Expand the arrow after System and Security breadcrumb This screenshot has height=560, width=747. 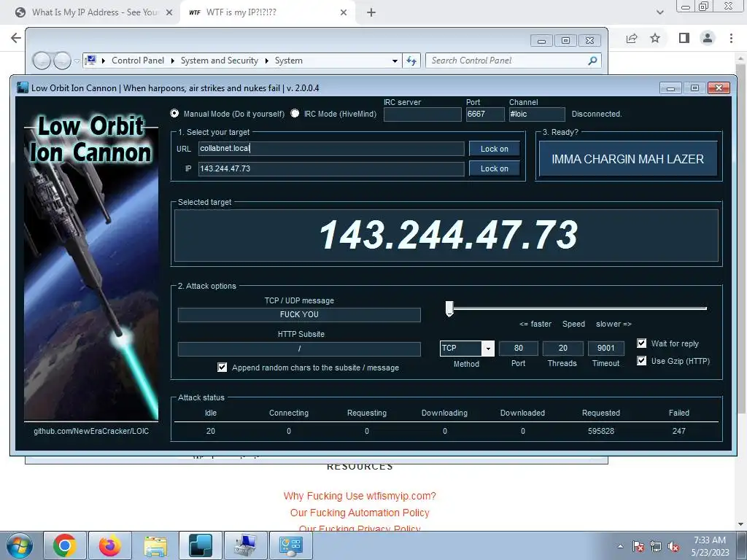click(267, 61)
